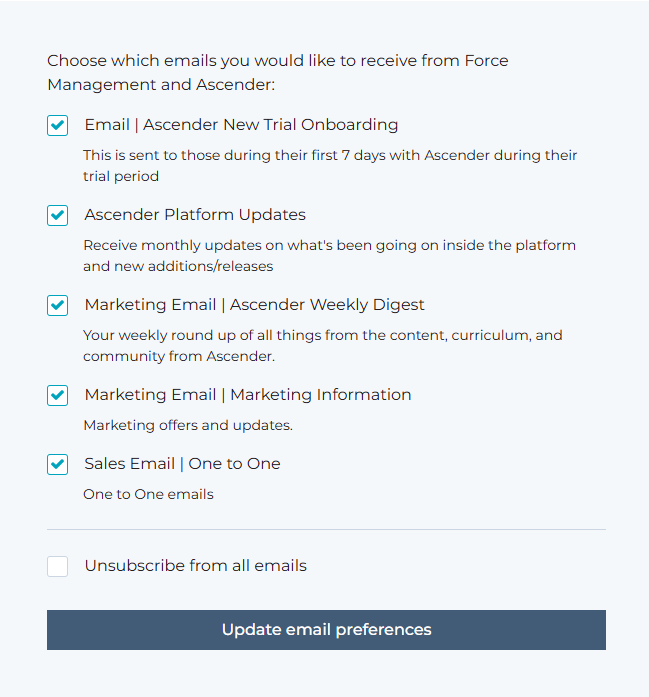This screenshot has height=697, width=649.
Task: Turn off the Sales Email checkbox
Action: [57, 465]
